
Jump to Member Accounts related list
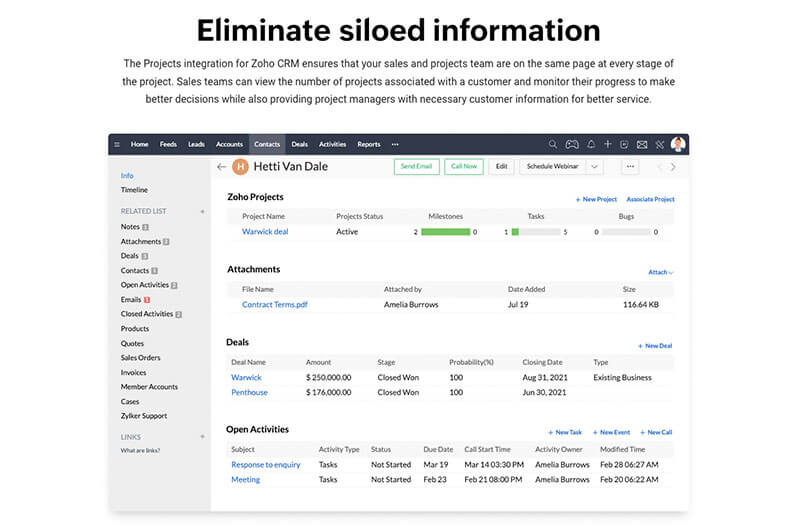coord(149,387)
